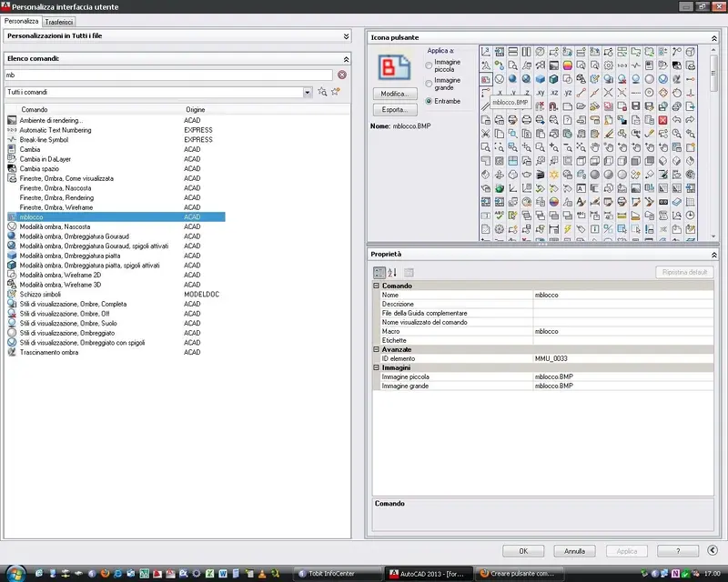
Task: Click the 'Annulla' button
Action: pos(574,551)
